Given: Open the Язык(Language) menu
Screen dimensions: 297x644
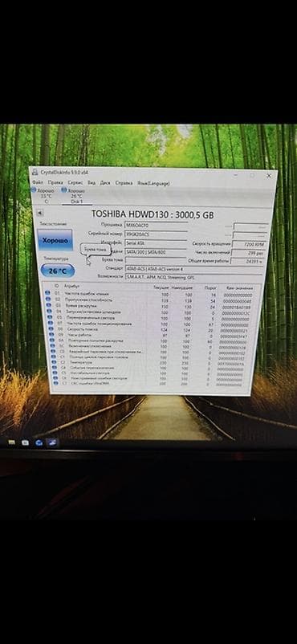Looking at the screenshot, I should (153, 183).
